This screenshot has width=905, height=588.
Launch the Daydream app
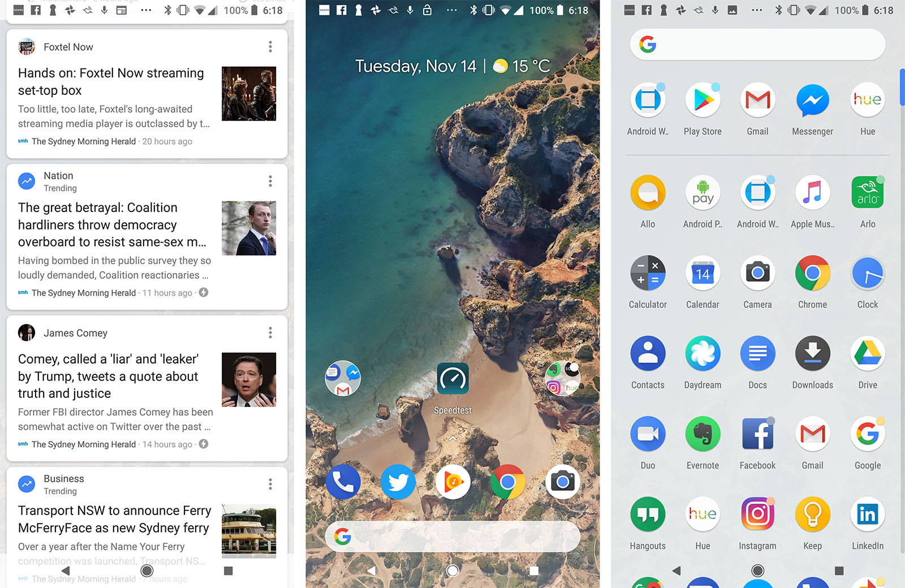coord(703,354)
